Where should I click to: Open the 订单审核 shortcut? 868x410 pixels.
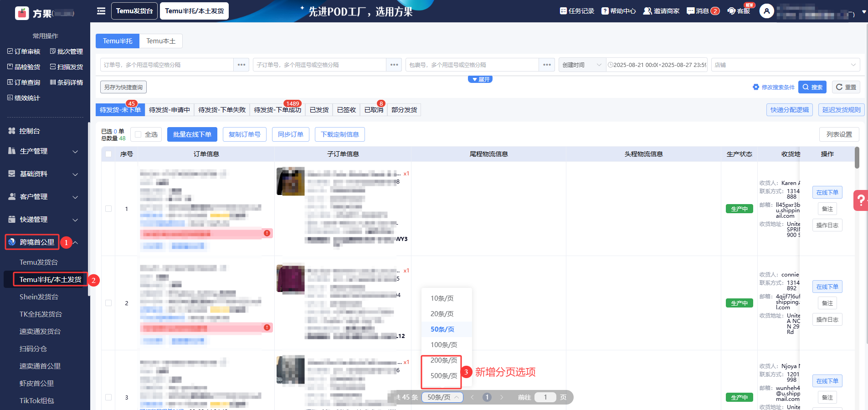coord(24,51)
